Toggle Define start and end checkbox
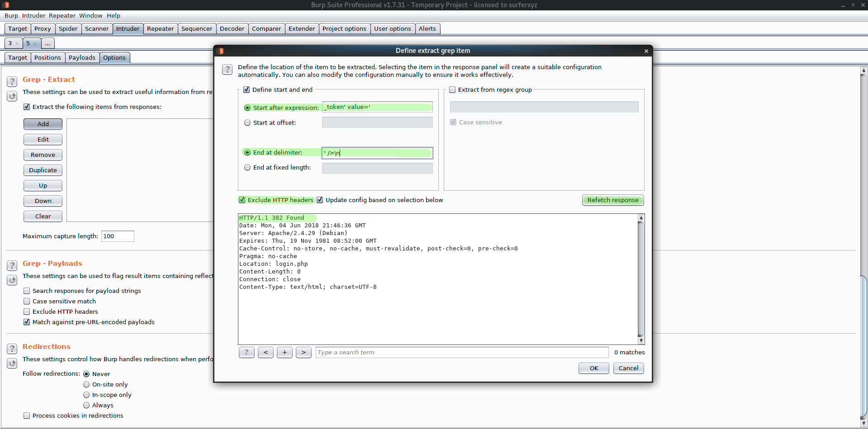Viewport: 868px width, 429px height. (x=247, y=90)
